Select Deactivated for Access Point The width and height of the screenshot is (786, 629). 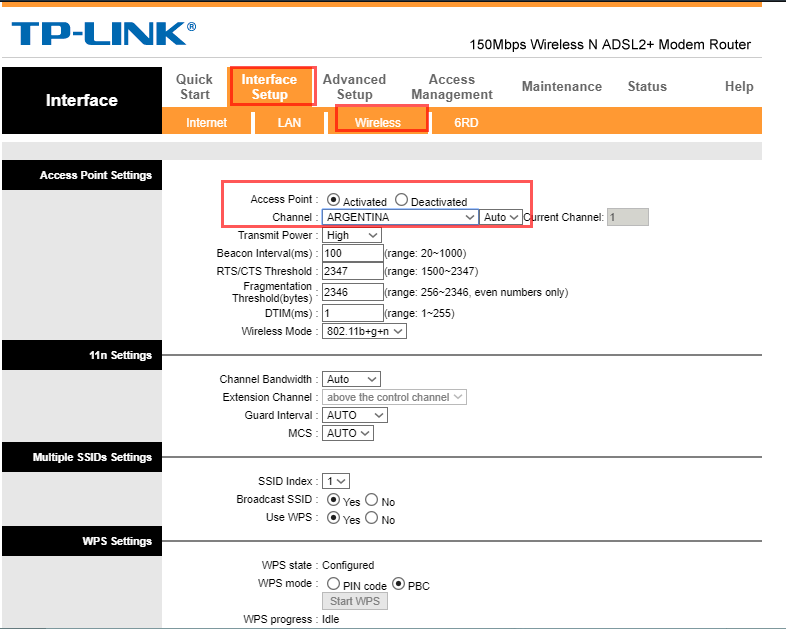click(401, 199)
